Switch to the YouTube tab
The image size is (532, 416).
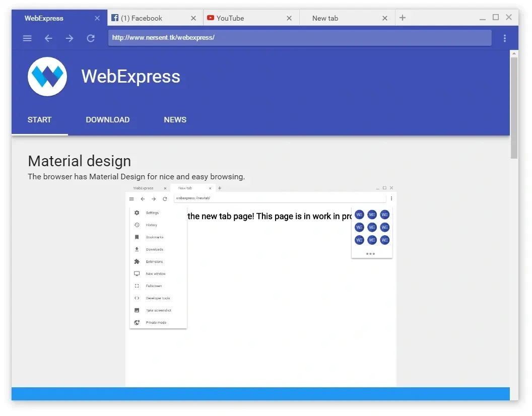pyautogui.click(x=251, y=18)
